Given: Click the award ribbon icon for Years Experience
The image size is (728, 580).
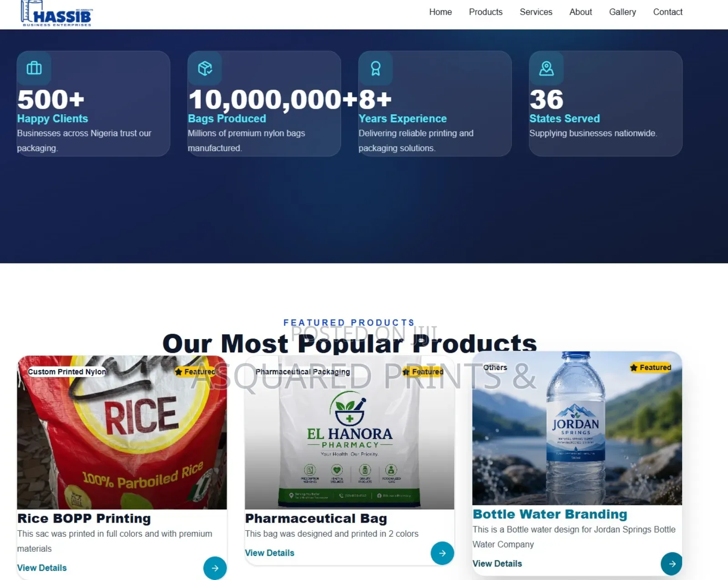Looking at the screenshot, I should point(375,68).
